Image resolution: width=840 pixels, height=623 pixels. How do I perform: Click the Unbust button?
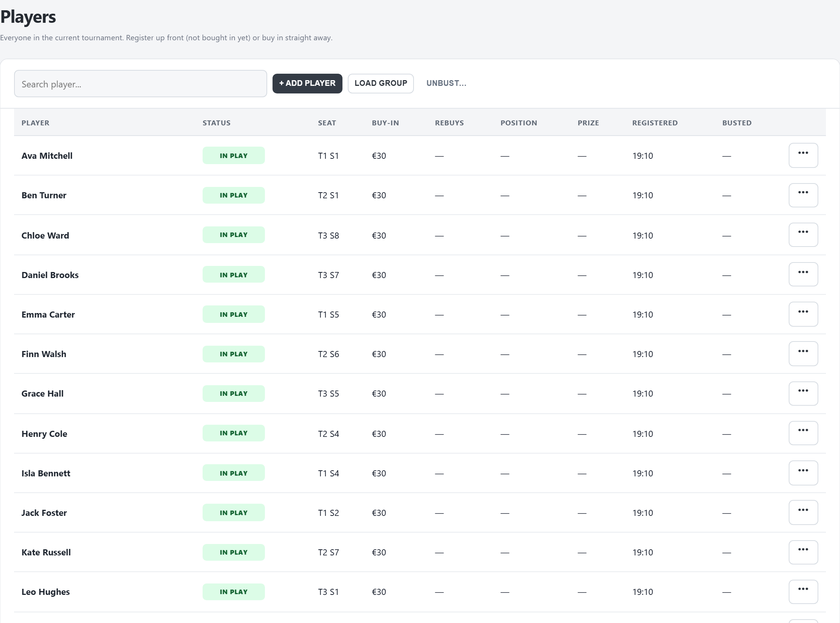tap(446, 83)
